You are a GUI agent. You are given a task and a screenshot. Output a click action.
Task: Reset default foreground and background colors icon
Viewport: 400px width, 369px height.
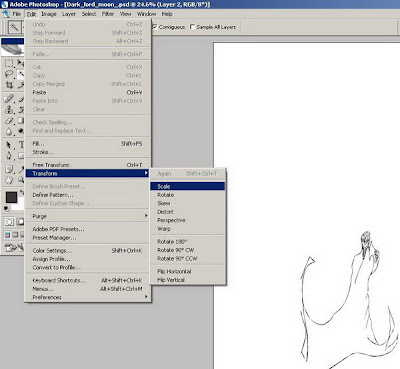[x=7, y=208]
